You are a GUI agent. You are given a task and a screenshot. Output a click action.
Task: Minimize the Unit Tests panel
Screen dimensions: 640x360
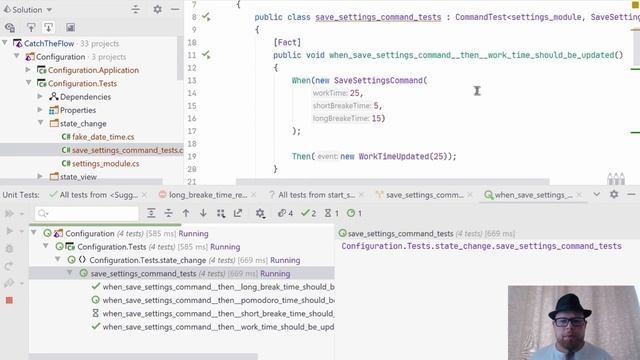[631, 195]
